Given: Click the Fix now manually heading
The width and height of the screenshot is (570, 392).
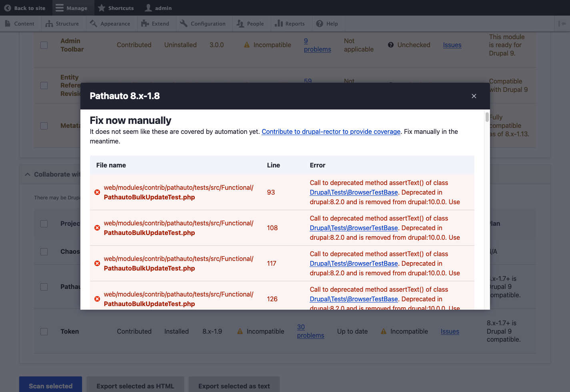Looking at the screenshot, I should pos(130,120).
